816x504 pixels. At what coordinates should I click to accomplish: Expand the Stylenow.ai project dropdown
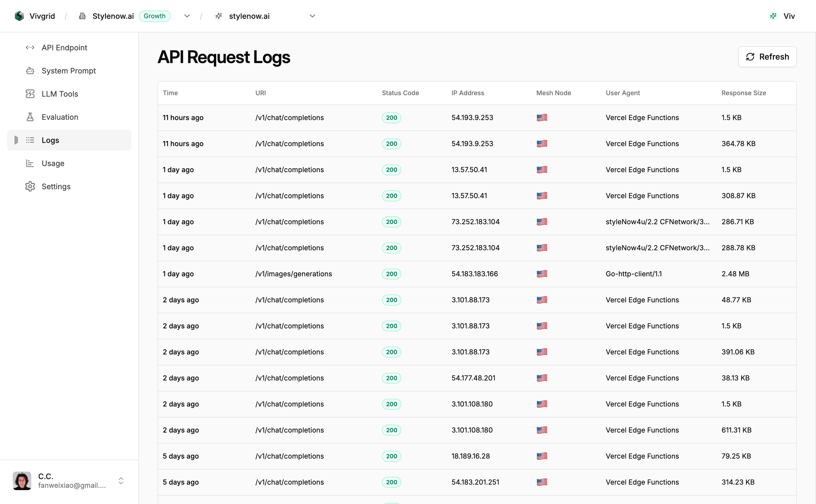(x=187, y=16)
